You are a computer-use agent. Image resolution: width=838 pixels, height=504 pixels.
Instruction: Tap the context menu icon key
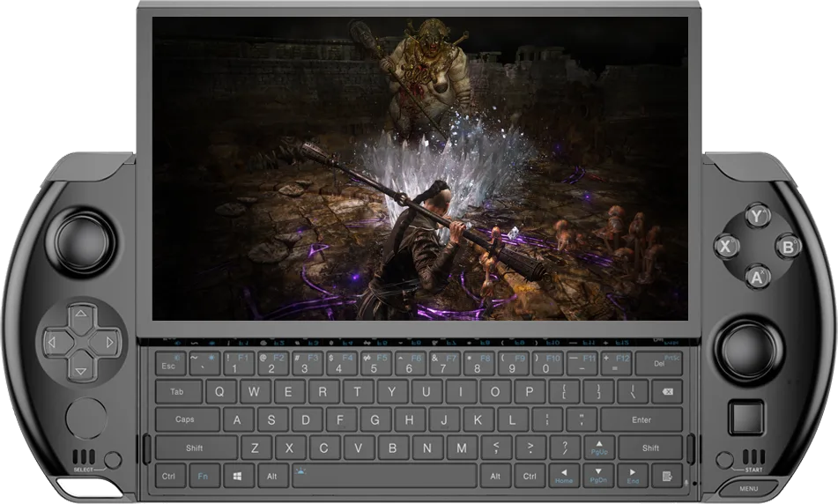coord(667,476)
